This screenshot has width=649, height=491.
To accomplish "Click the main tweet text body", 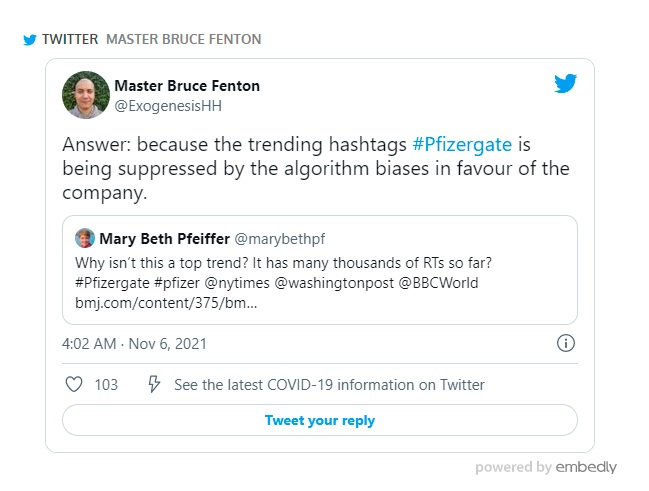I will (300, 167).
